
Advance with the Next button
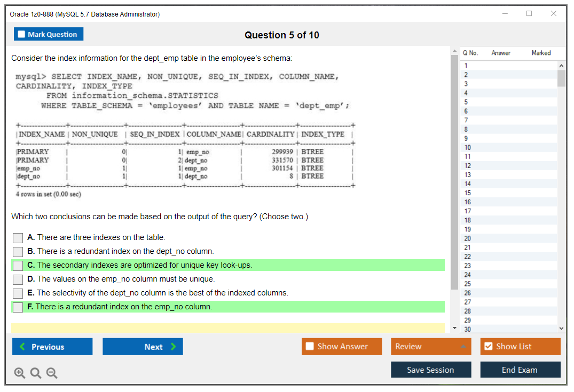pyautogui.click(x=143, y=347)
